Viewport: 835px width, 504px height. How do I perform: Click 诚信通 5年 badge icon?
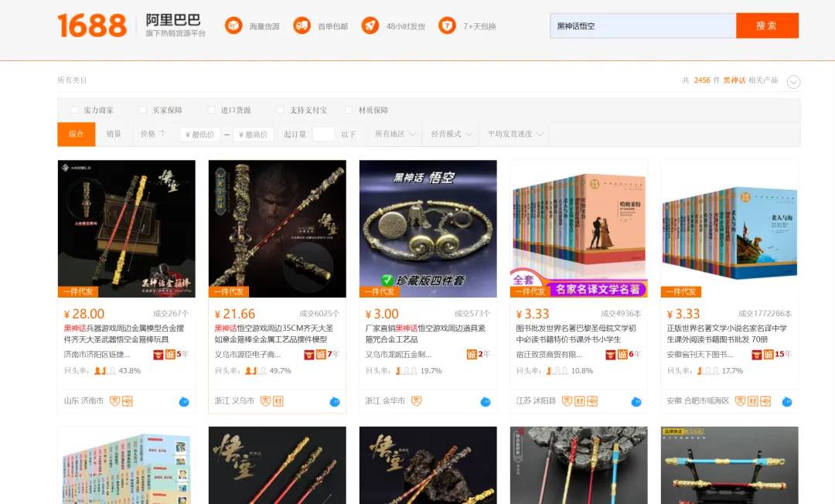coord(170,355)
